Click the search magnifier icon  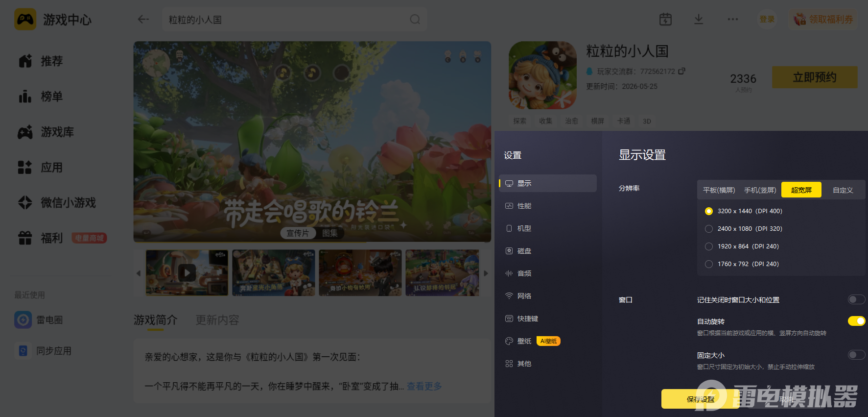click(415, 19)
